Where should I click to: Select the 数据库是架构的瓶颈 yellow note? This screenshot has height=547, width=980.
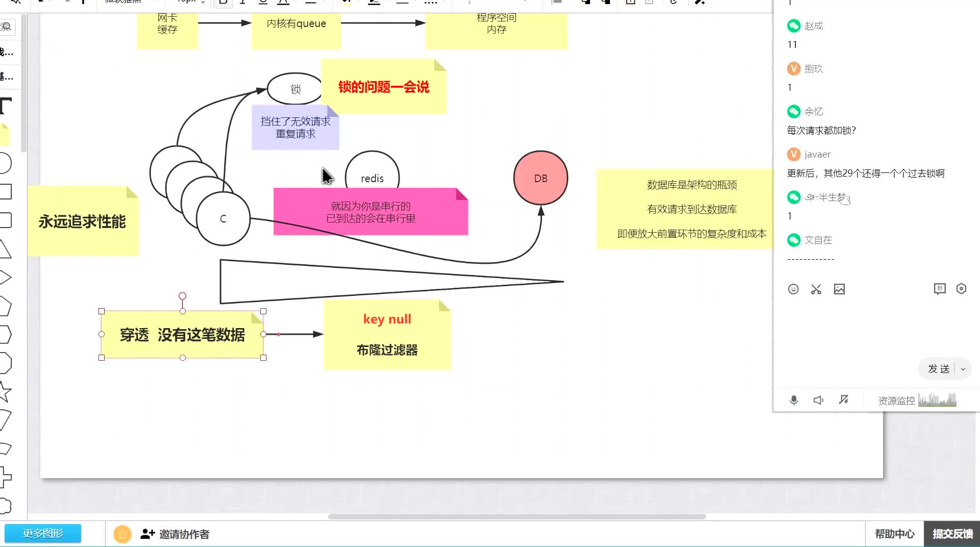tap(685, 209)
